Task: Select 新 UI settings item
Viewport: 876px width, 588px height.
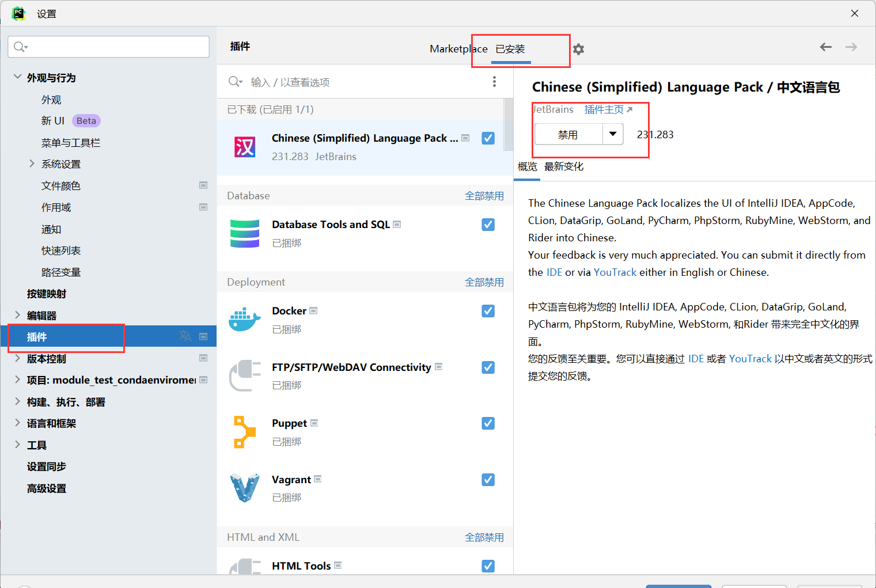Action: click(53, 121)
